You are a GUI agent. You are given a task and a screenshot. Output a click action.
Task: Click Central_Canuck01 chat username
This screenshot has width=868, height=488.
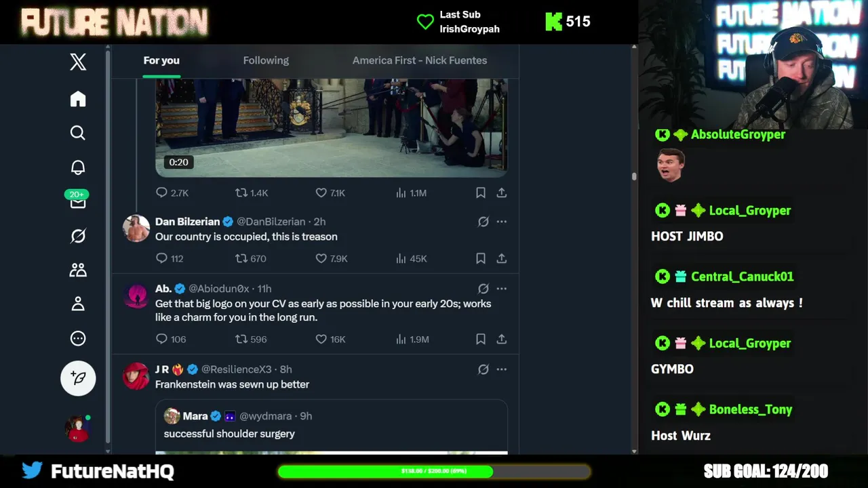742,277
